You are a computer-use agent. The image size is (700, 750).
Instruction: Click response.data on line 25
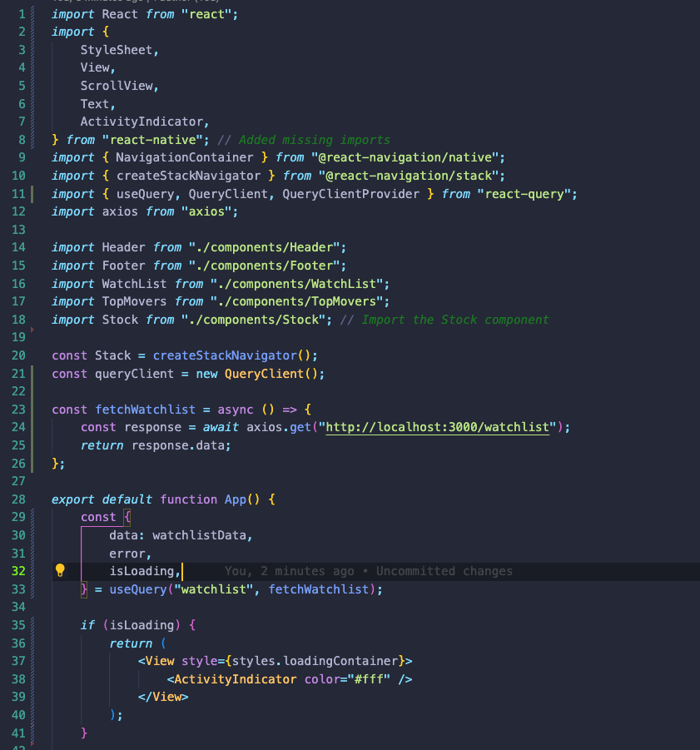178,445
